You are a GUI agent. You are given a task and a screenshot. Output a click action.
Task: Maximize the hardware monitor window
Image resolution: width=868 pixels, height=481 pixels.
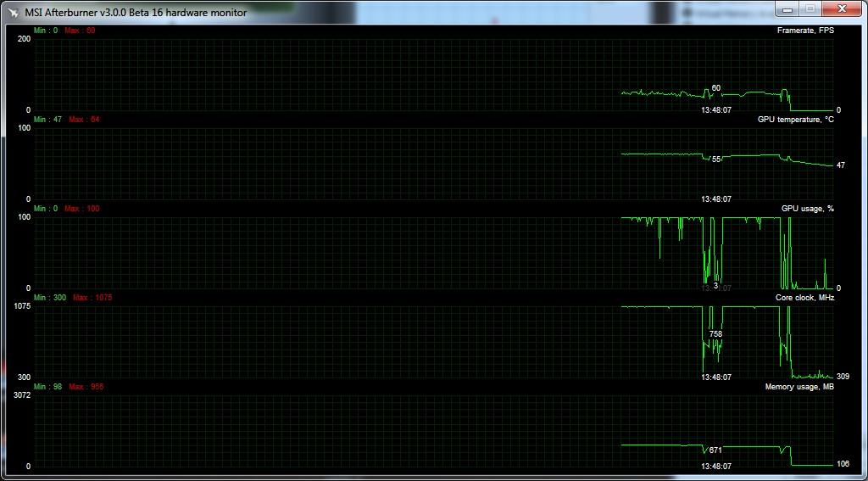coord(810,9)
